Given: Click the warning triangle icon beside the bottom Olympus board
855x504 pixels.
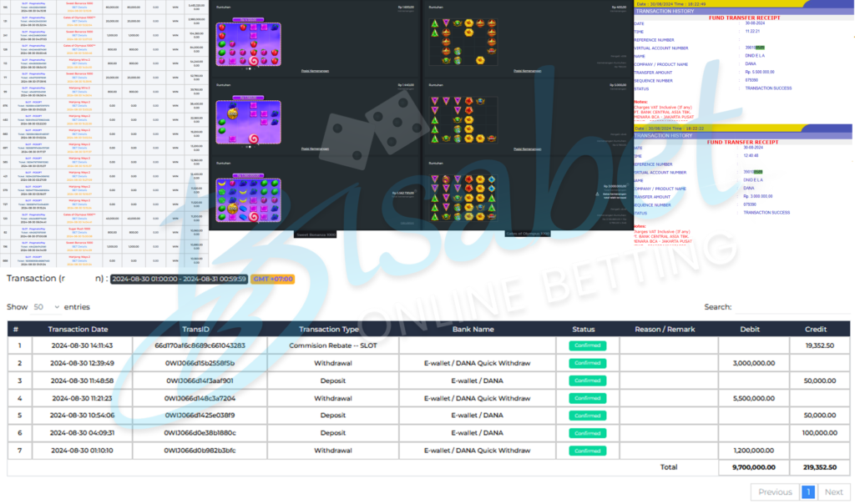Looking at the screenshot, I should click(597, 193).
